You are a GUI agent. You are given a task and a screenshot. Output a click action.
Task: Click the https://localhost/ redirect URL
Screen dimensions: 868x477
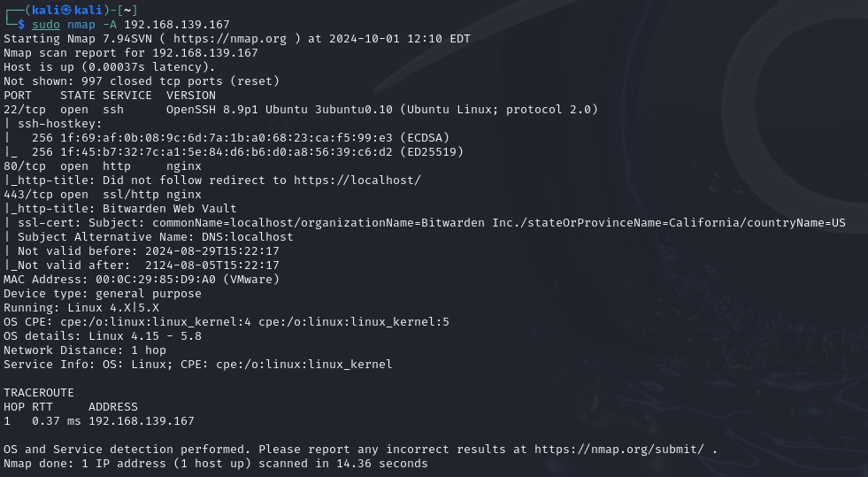pyautogui.click(x=357, y=181)
